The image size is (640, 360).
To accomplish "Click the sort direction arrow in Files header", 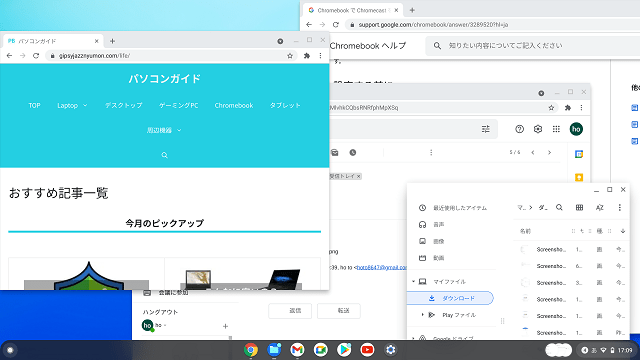I will (x=622, y=231).
